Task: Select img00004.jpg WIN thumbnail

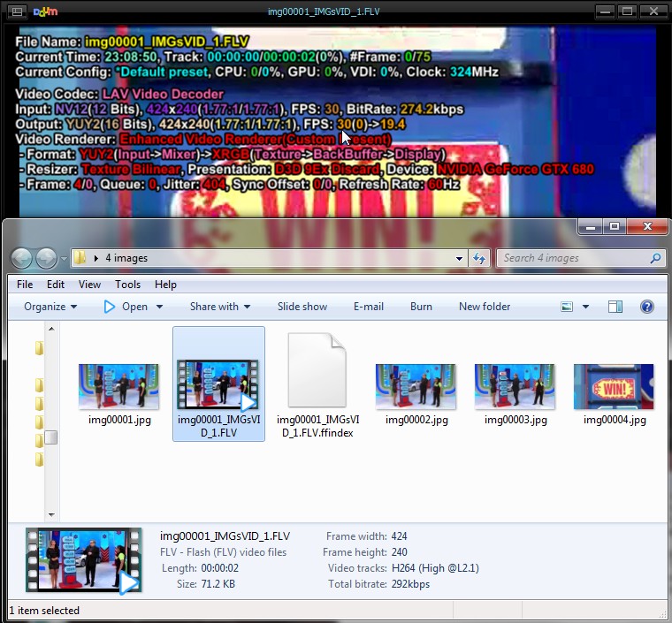Action: coord(614,386)
